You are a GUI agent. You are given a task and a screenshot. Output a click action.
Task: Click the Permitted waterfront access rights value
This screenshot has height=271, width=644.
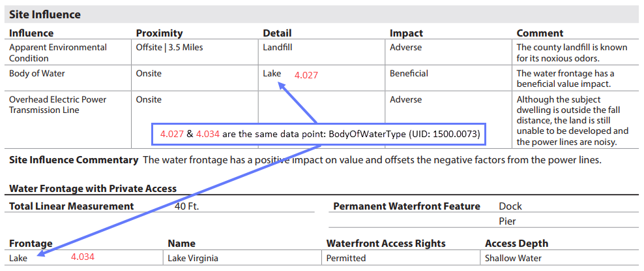(x=346, y=259)
